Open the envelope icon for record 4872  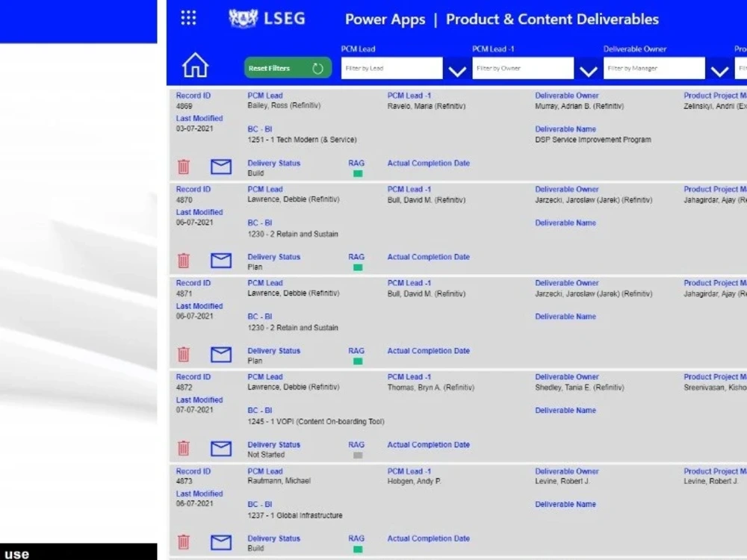(x=221, y=448)
